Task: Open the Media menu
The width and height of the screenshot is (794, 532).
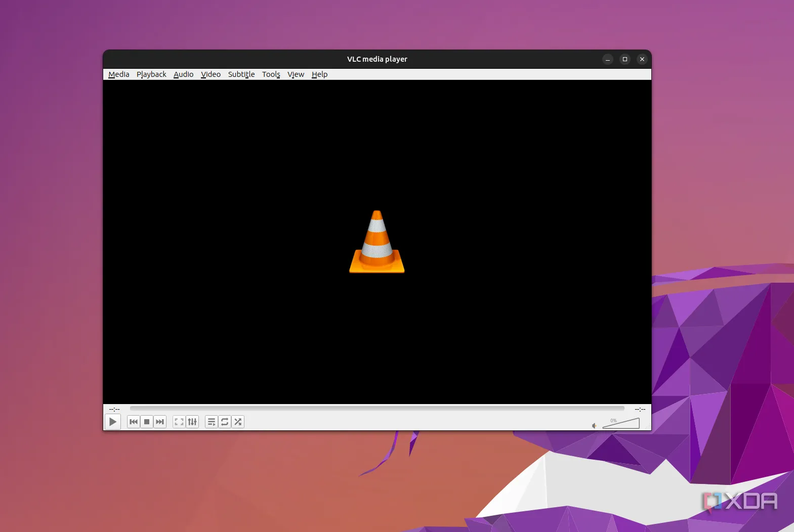Action: pos(119,74)
